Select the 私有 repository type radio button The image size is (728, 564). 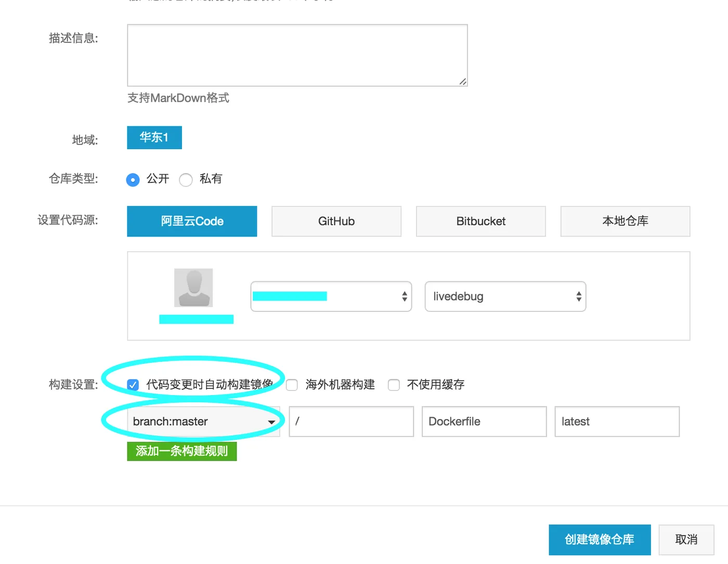pos(186,179)
